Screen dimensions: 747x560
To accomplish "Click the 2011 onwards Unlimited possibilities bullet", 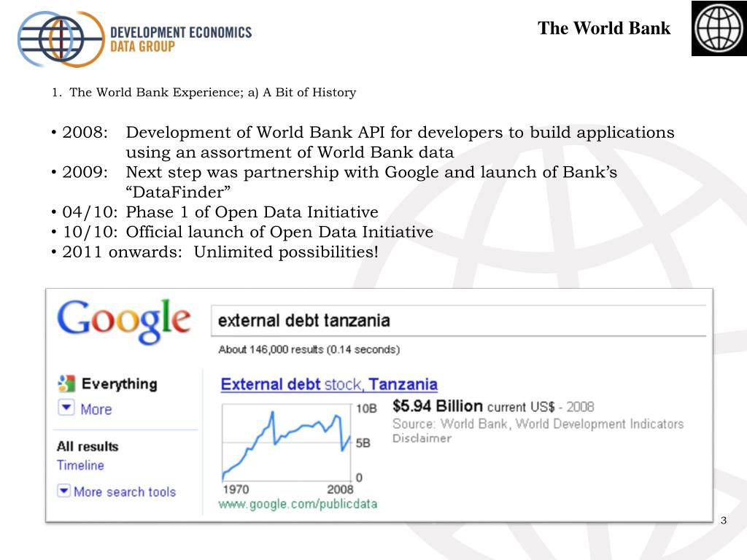I will (x=215, y=252).
